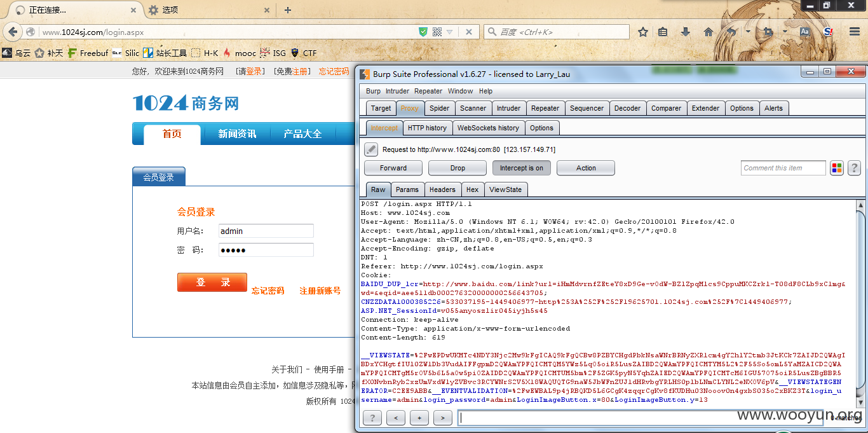Viewport: 868px width, 433px height.
Task: Go to the next search match
Action: click(x=442, y=418)
